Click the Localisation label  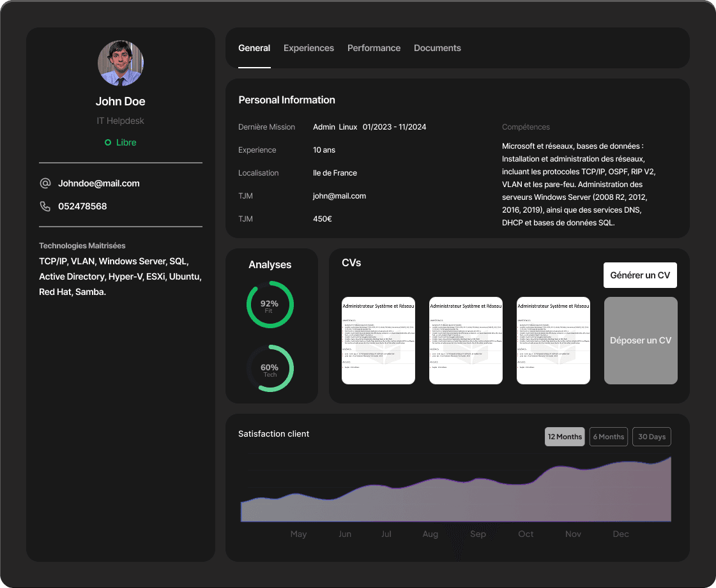pos(259,173)
